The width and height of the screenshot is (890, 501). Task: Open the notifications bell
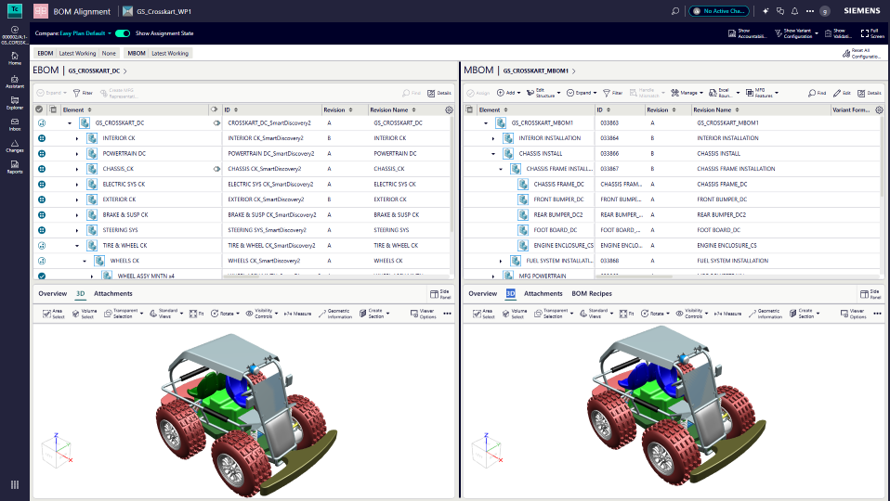click(x=795, y=11)
